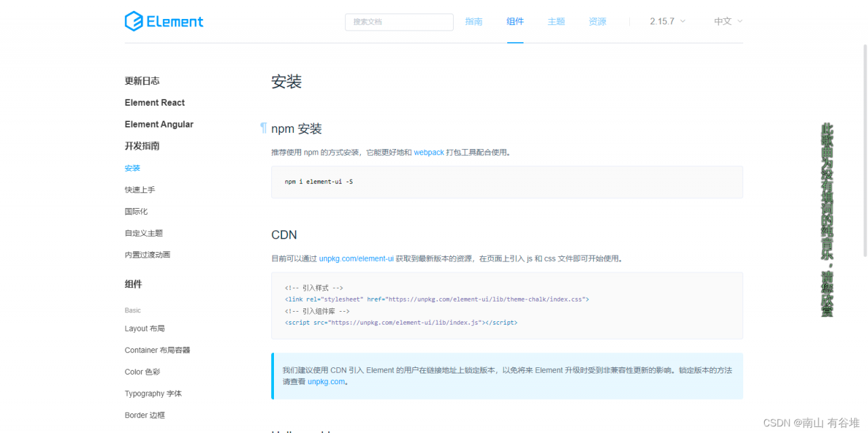Click the CDN section heading
This screenshot has height=433, width=868.
point(284,235)
